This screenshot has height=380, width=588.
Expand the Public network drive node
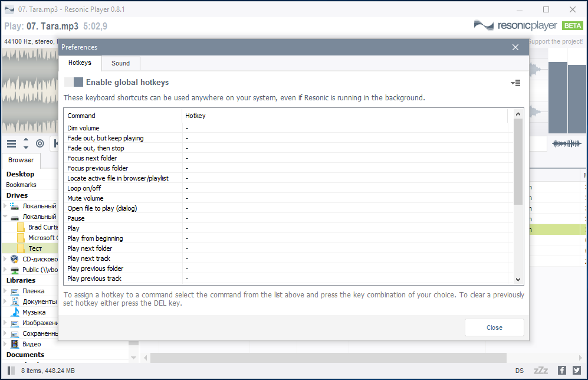click(x=5, y=269)
